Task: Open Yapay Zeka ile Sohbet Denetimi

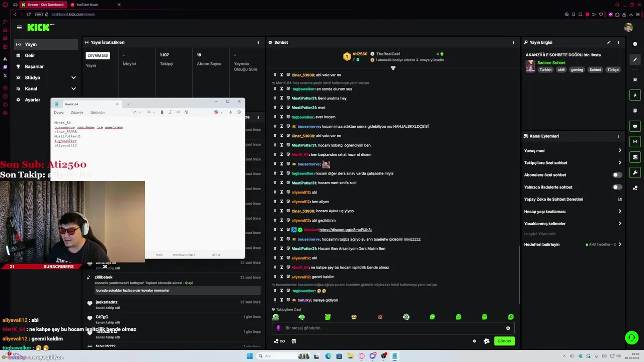Action: 573,199
